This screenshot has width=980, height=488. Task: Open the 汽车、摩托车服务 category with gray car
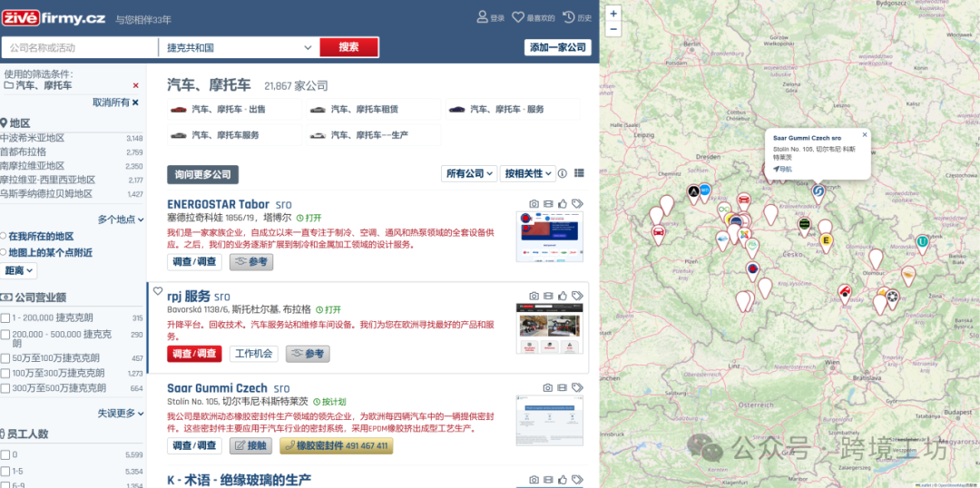(235, 135)
